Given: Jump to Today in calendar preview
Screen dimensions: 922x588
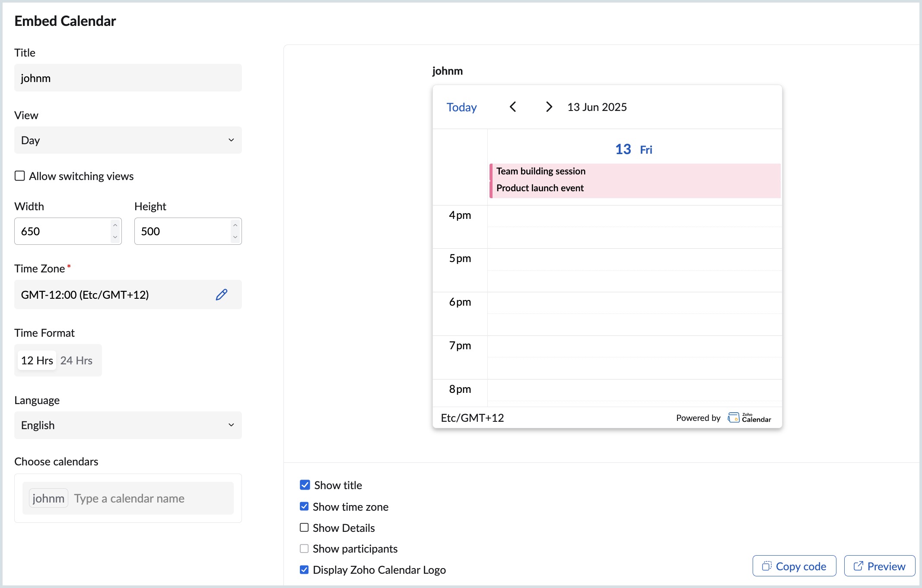Looking at the screenshot, I should pyautogui.click(x=461, y=107).
